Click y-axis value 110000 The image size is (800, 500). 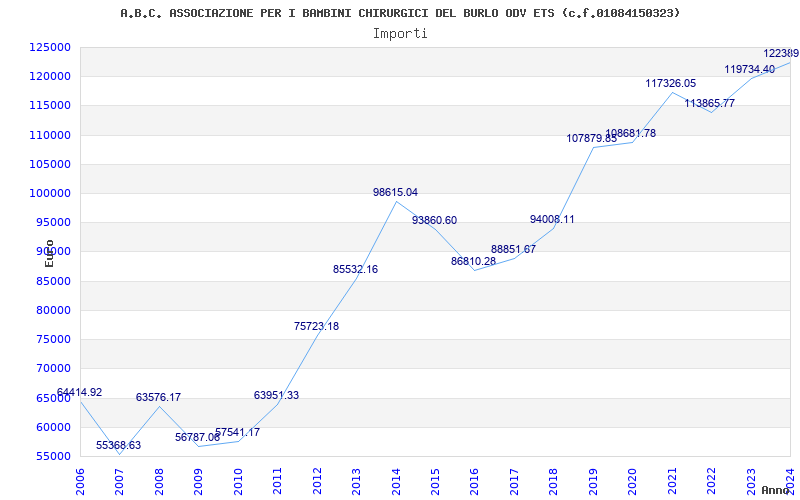(50, 135)
